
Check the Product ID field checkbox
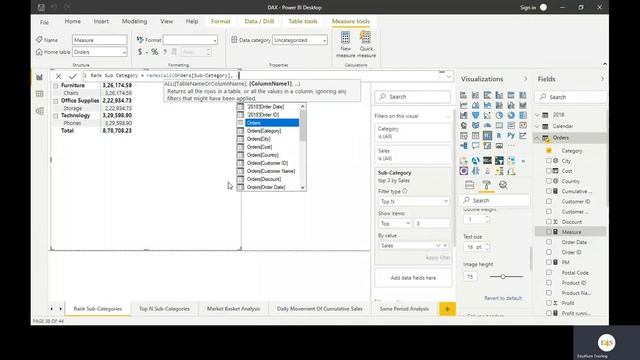point(549,282)
